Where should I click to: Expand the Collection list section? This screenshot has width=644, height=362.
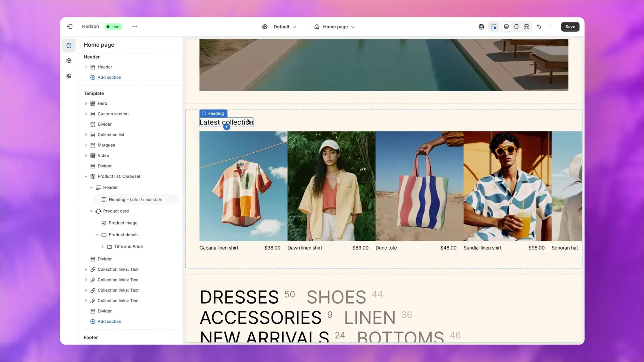pos(86,135)
